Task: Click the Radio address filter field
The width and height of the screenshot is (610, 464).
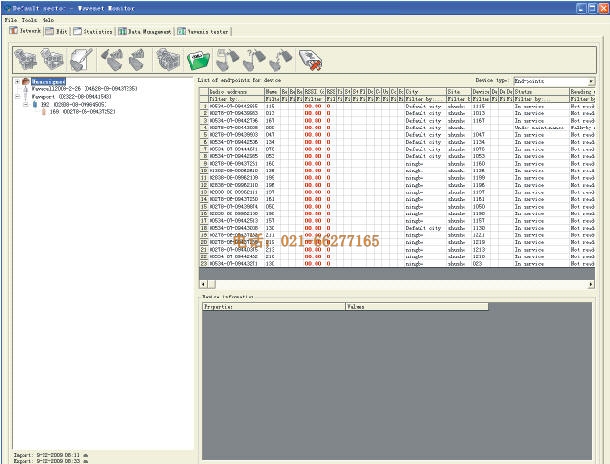Action: pos(237,99)
